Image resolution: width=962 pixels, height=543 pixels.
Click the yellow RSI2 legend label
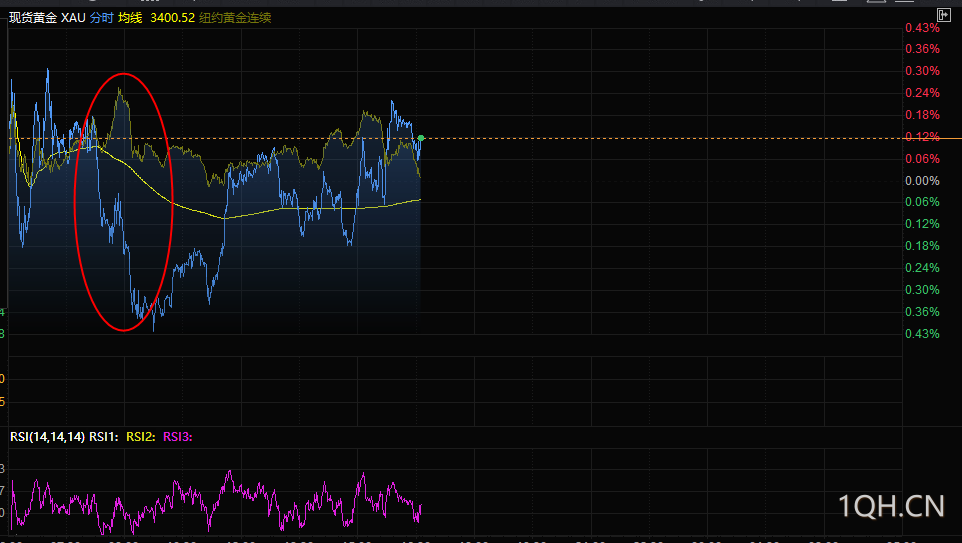point(141,436)
